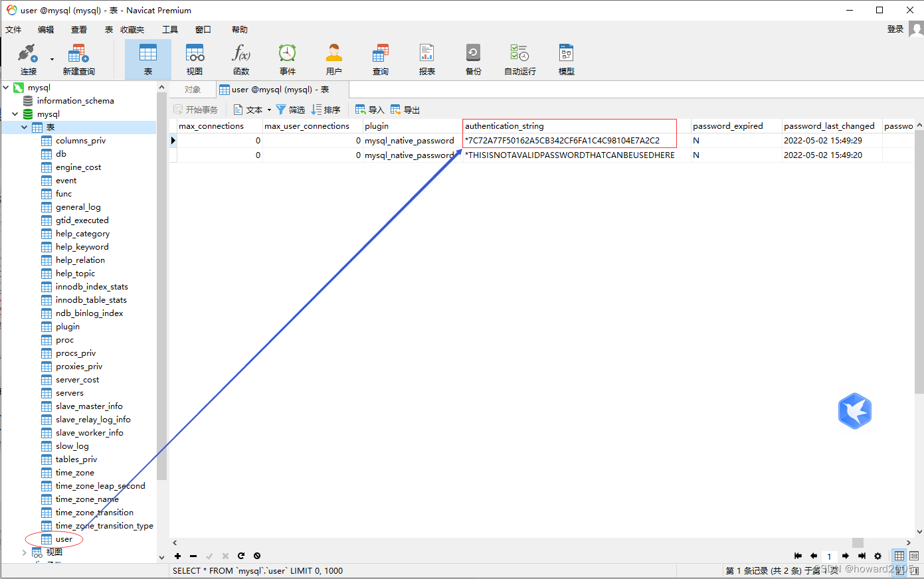The height and width of the screenshot is (579, 924).
Task: Open the 工具 menu
Action: click(x=170, y=30)
